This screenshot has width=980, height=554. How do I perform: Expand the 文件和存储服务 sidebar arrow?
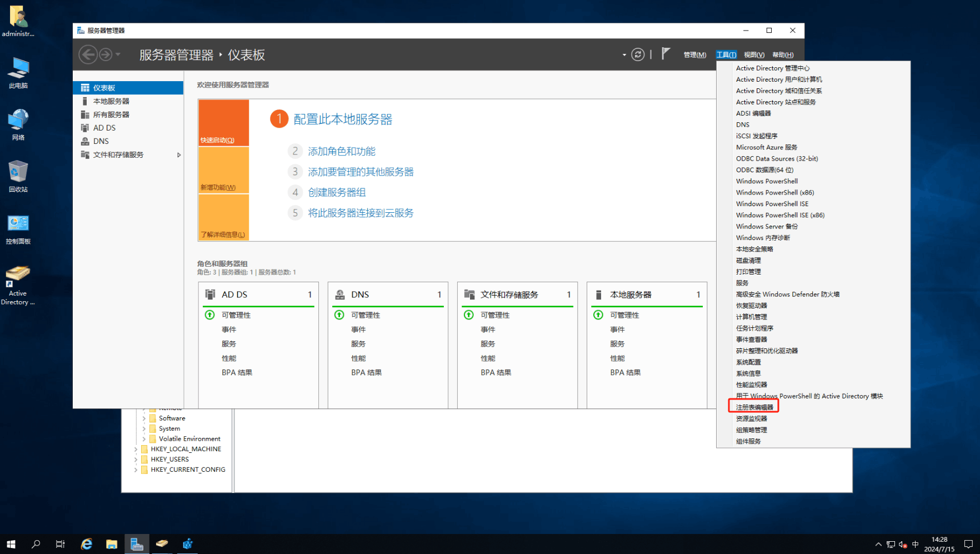[x=179, y=154]
